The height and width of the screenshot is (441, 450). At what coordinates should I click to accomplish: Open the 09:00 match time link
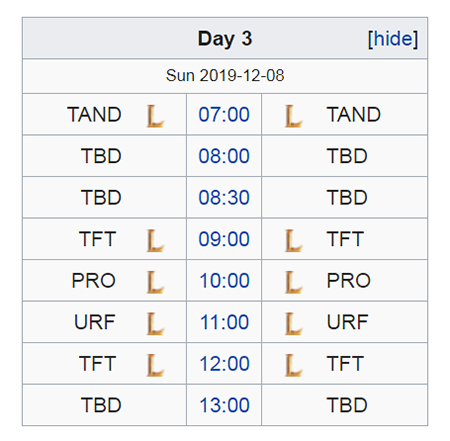(224, 239)
